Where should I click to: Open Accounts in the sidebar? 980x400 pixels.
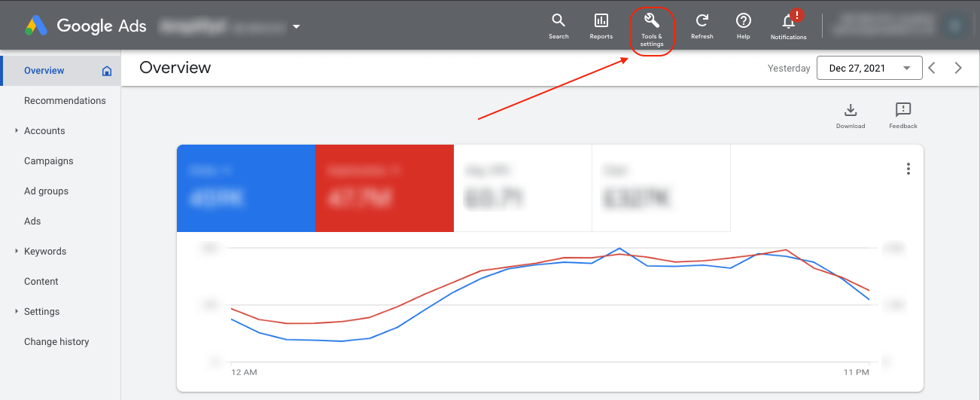click(44, 131)
